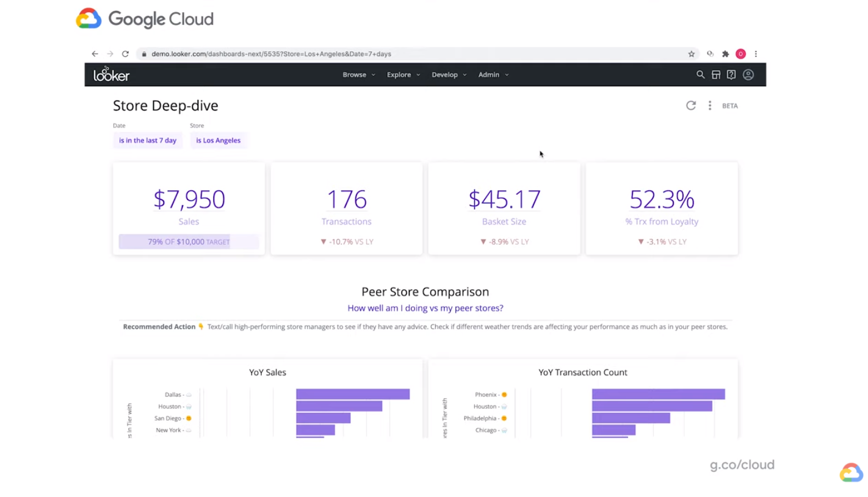The image size is (868, 497).
Task: Click the Store filter pill 'is Los Angeles'
Action: click(218, 140)
